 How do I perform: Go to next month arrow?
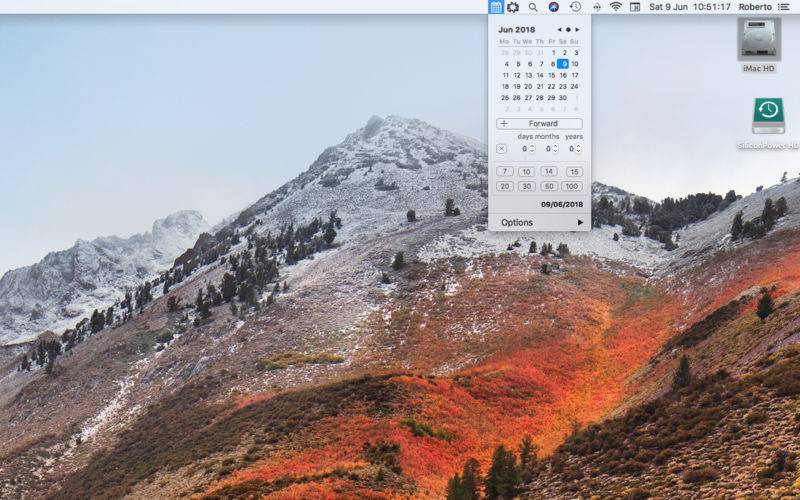(x=577, y=30)
